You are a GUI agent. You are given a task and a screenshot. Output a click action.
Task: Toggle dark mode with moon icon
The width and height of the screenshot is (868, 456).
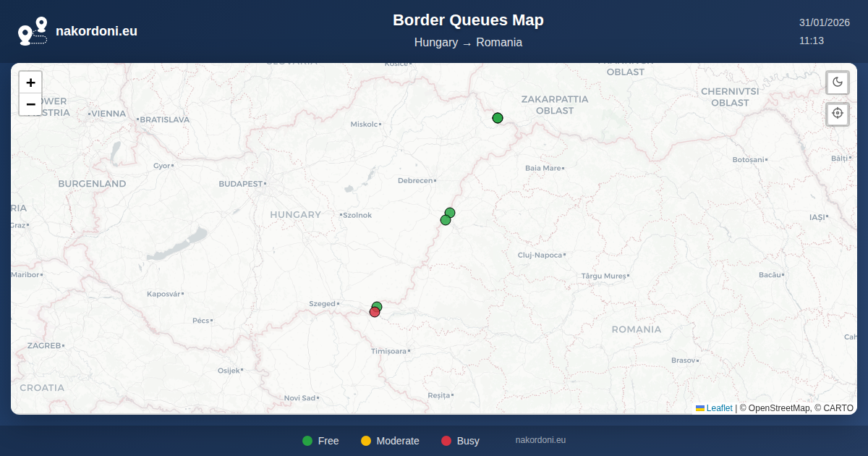coord(838,82)
